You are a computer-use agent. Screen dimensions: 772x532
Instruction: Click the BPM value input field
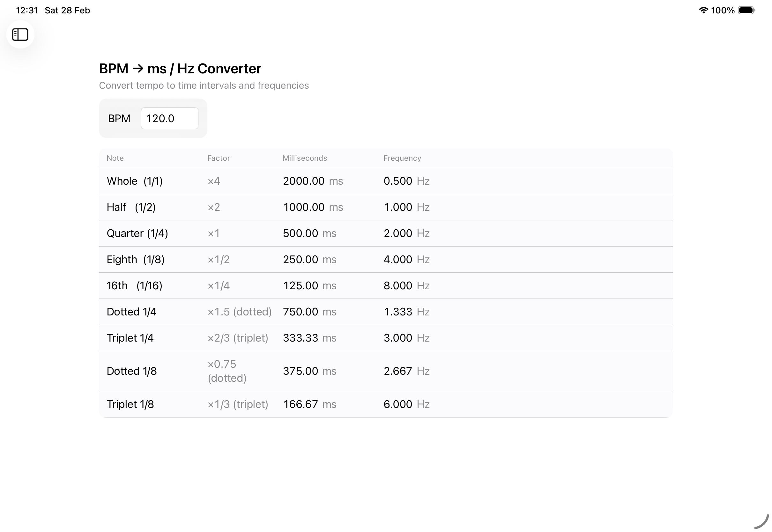coord(169,118)
